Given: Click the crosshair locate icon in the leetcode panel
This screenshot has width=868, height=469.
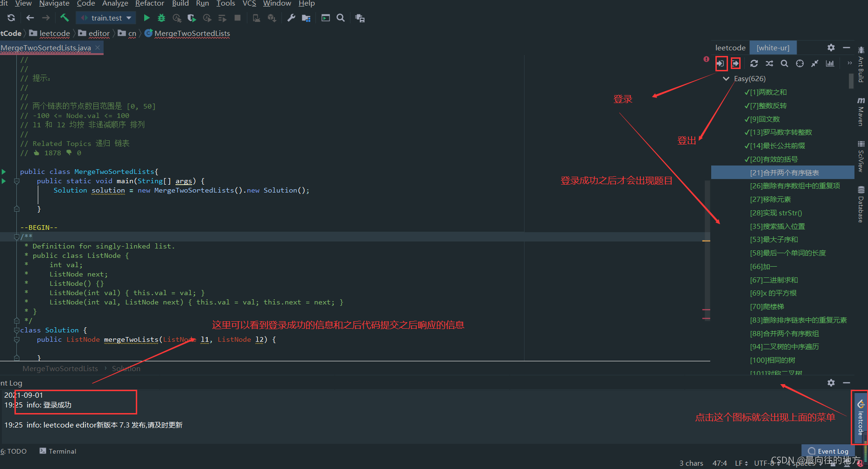Looking at the screenshot, I should click(800, 63).
